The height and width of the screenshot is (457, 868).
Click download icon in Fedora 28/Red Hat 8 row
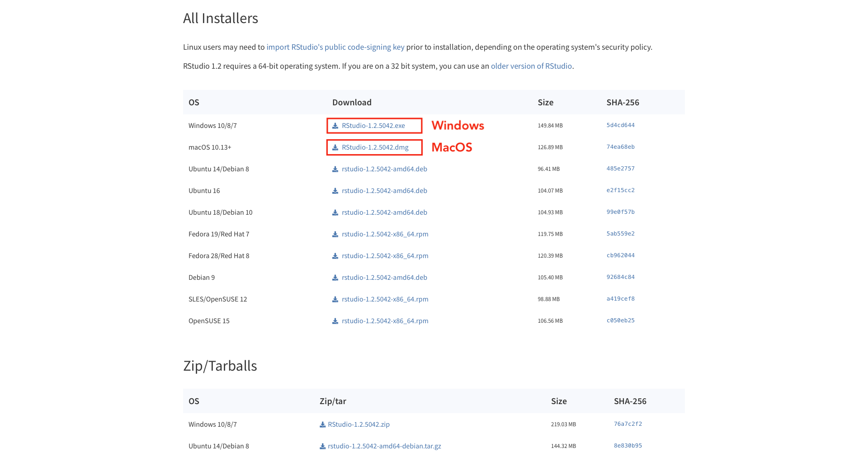(335, 256)
